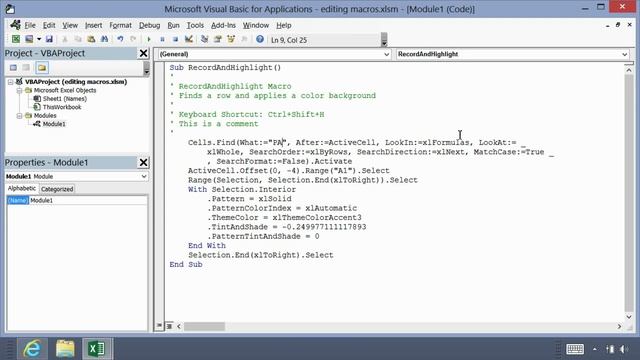
Task: Open the Properties Window toolbar icon
Action: (x=218, y=39)
